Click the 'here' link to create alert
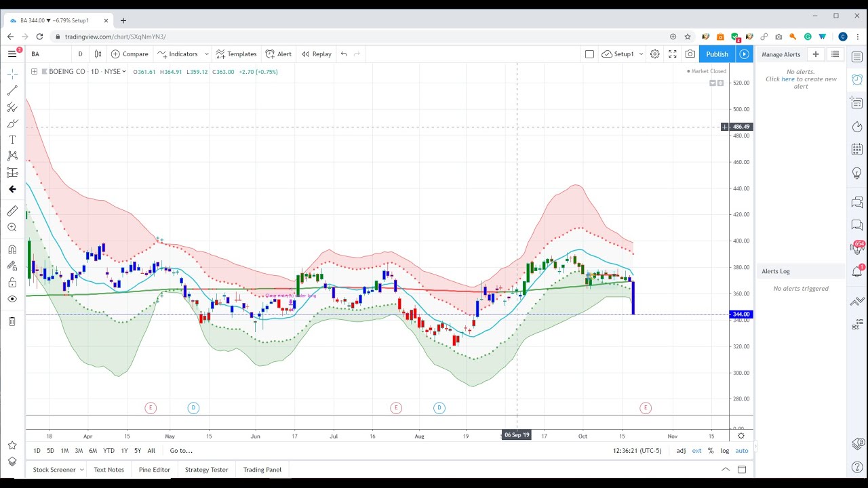The image size is (868, 488). [x=788, y=79]
